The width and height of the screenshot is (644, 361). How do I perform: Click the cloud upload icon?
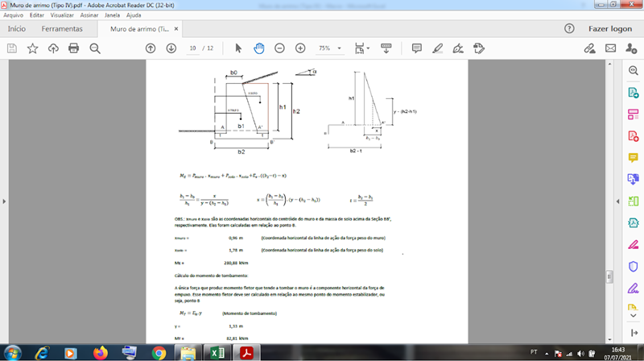[x=53, y=48]
